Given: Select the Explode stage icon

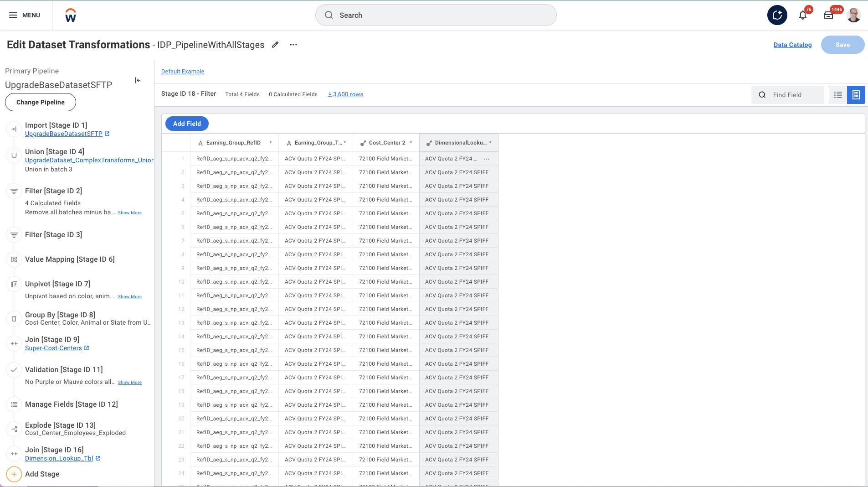Looking at the screenshot, I should (x=14, y=429).
